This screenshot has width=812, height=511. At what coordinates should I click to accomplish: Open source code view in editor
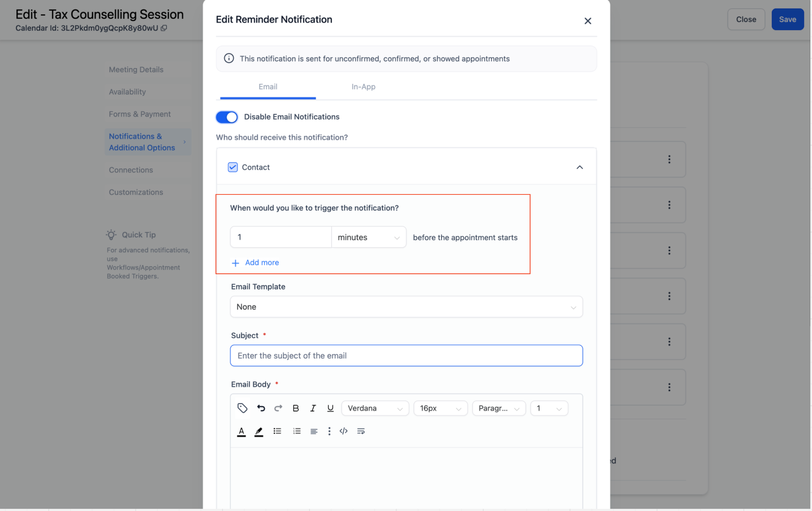click(x=344, y=431)
